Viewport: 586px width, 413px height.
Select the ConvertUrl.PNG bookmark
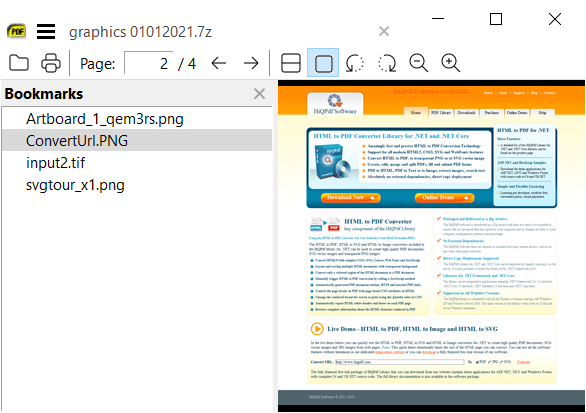click(x=137, y=141)
